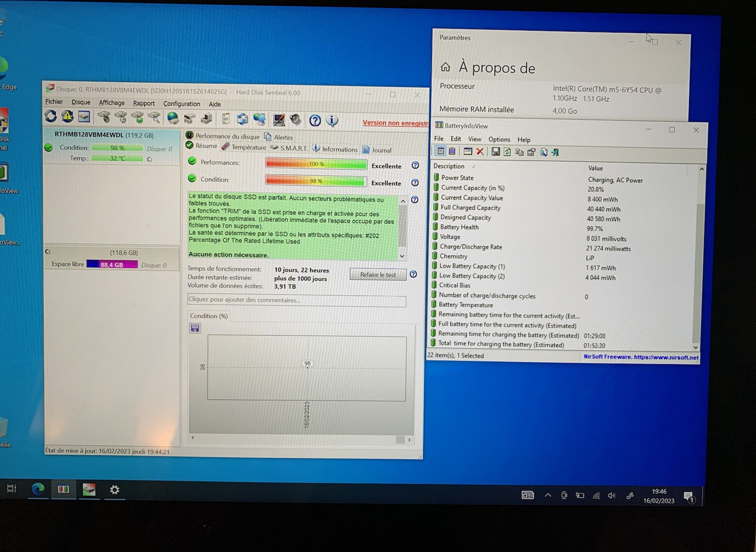Screen dimensions: 756x552
Task: Click the Performances 100 % gauge bar
Action: (316, 164)
